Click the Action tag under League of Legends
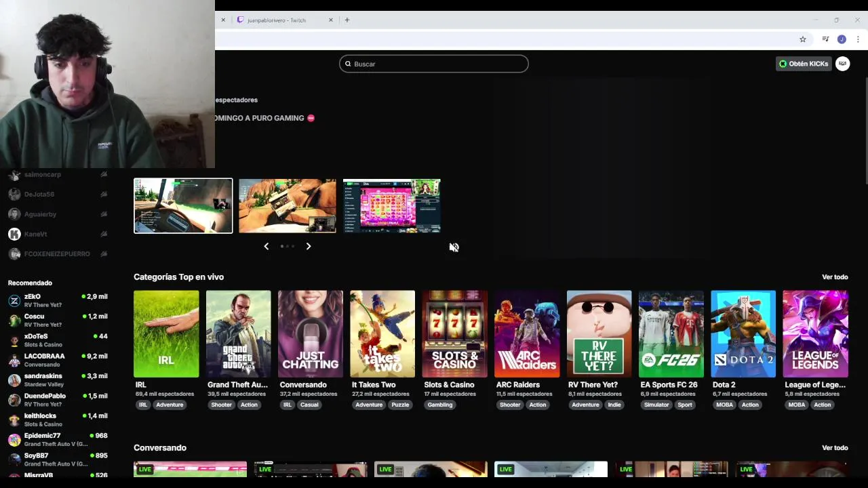Screen dimensions: 868x488 pos(823,405)
